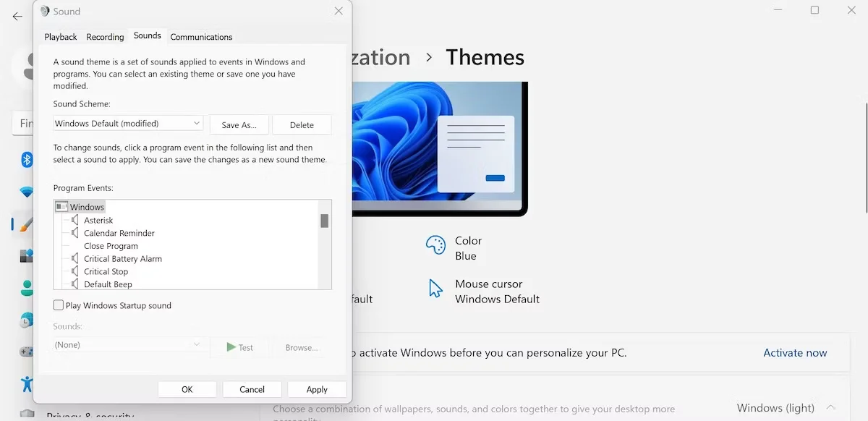Viewport: 868px width, 421px height.
Task: Open Gaming settings with the controller icon
Action: [x=26, y=351]
